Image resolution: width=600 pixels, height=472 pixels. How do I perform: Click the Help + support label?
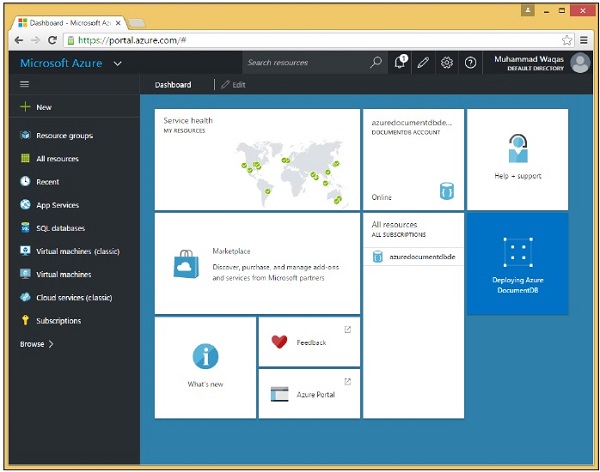[x=518, y=176]
